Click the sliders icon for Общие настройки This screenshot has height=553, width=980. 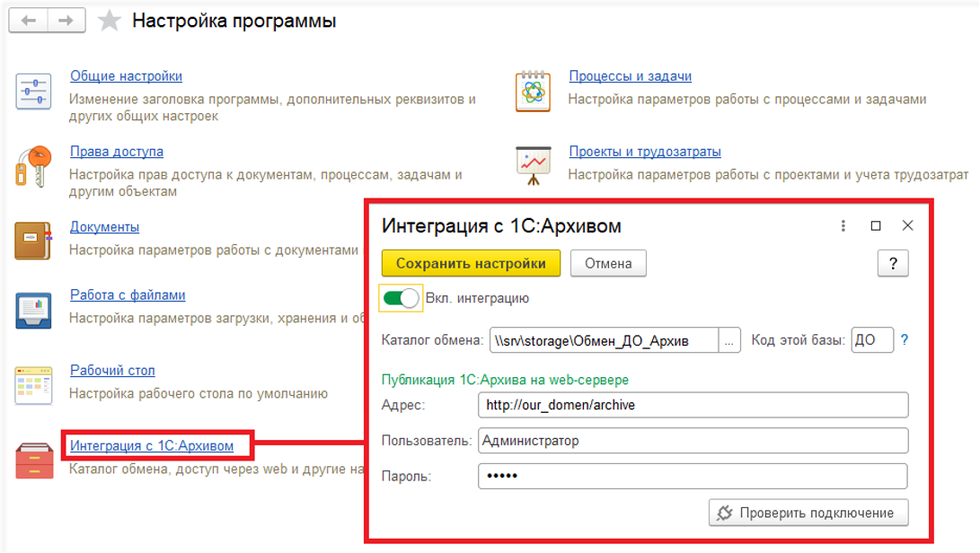[33, 92]
